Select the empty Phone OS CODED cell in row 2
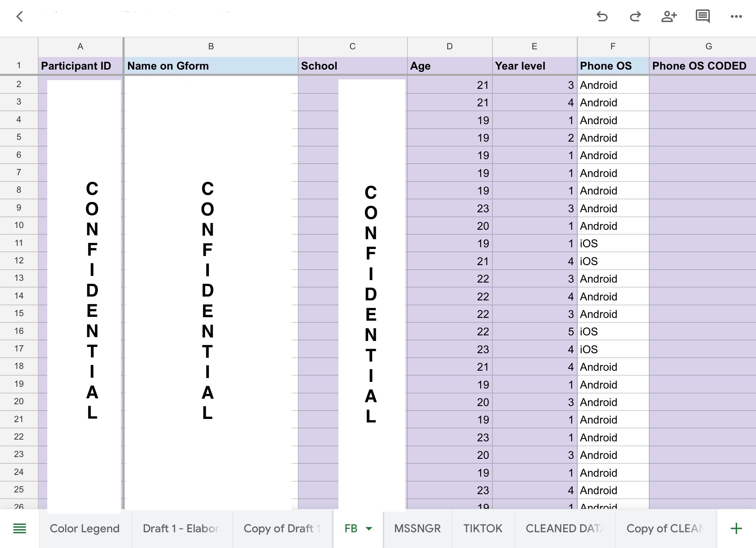Image resolution: width=756 pixels, height=548 pixels. click(703, 85)
